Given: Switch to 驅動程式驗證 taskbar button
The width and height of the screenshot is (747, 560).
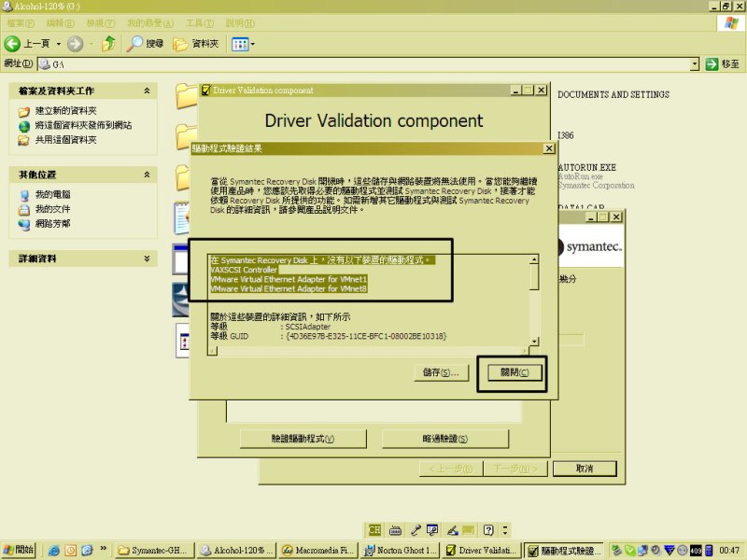Looking at the screenshot, I should [563, 551].
